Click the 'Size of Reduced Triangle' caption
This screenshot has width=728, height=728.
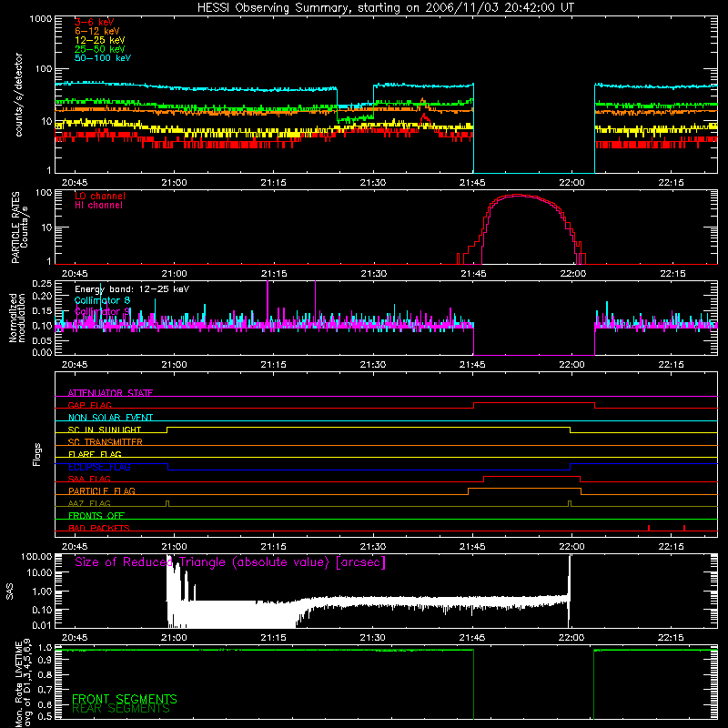(x=230, y=562)
